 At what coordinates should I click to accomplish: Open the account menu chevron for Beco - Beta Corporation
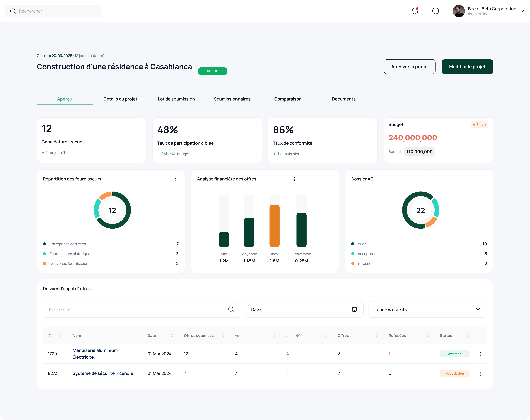tap(522, 11)
